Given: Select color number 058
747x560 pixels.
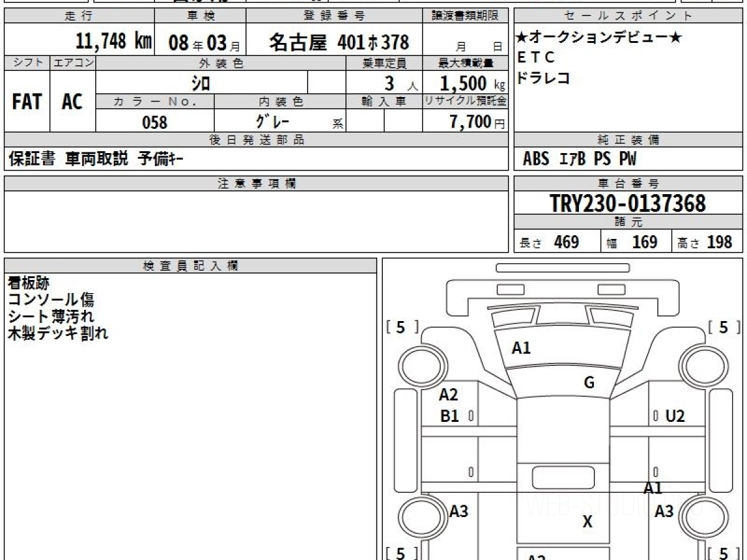Looking at the screenshot, I should pyautogui.click(x=155, y=123).
